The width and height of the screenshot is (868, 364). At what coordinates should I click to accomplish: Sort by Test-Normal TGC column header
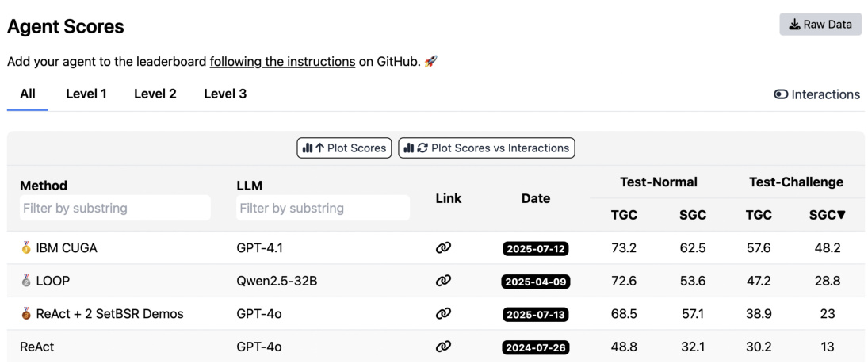(x=624, y=215)
